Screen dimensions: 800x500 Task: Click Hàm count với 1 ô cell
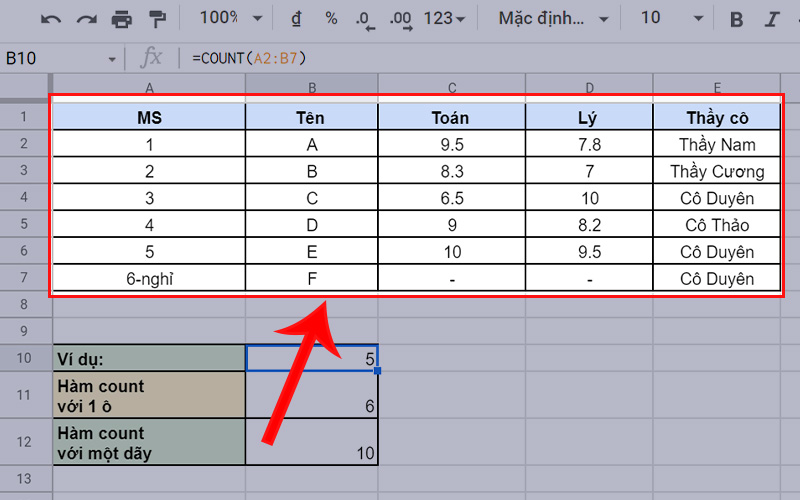[x=149, y=395]
